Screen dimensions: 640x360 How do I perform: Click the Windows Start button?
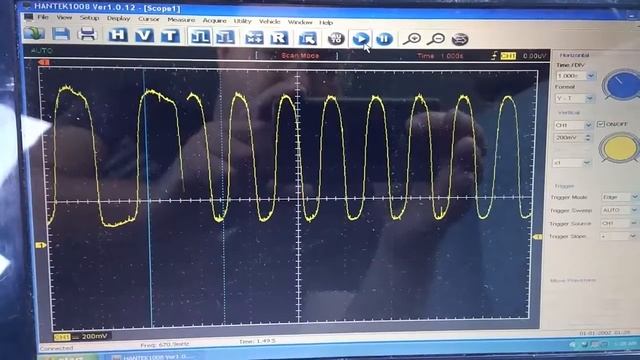tap(70, 357)
